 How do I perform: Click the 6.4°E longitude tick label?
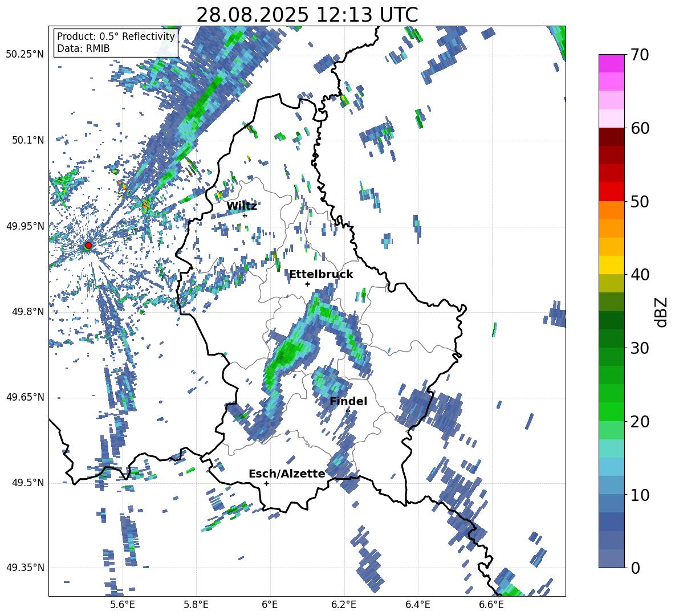(417, 605)
